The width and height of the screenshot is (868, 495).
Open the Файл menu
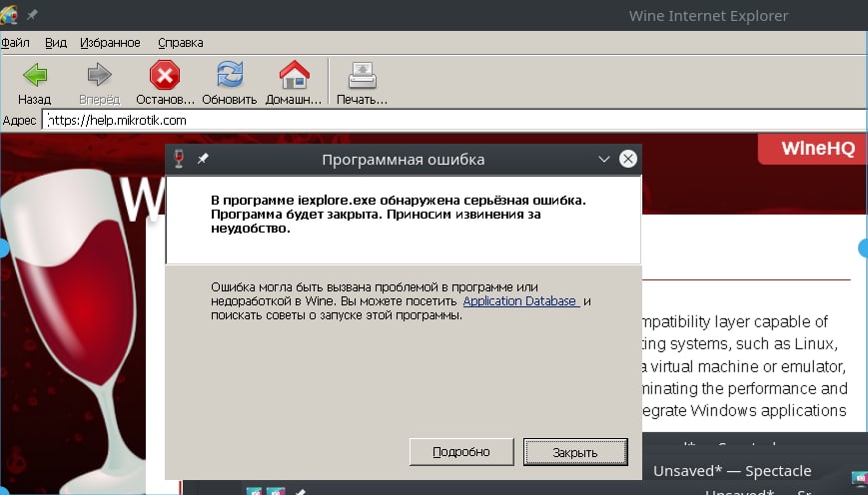pyautogui.click(x=15, y=43)
